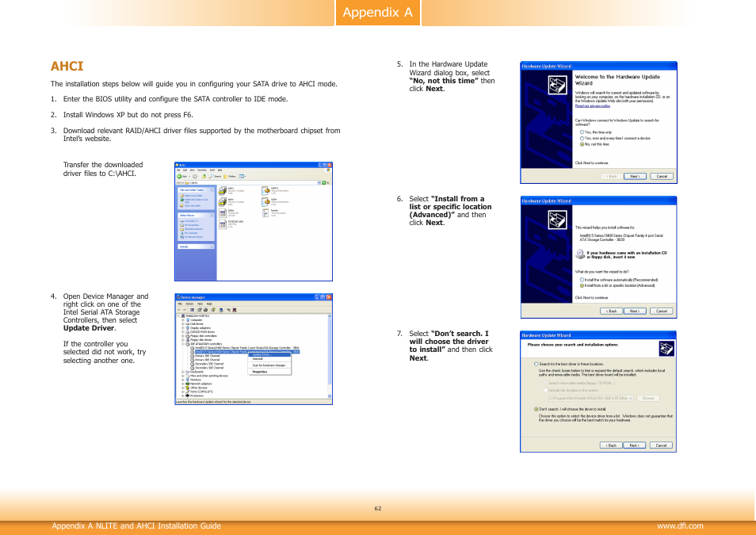The image size is (756, 535).
Task: Open the Action menu in Device Manager
Action: point(189,304)
